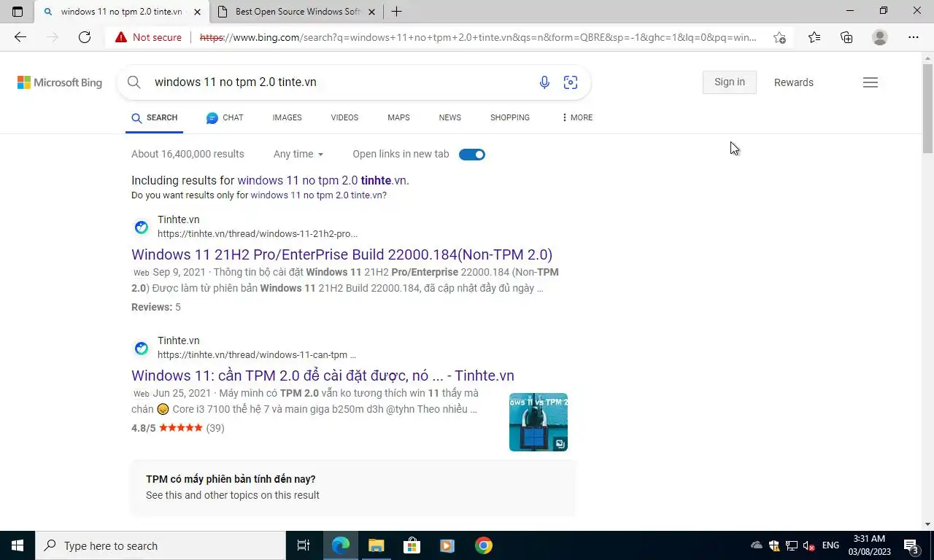This screenshot has height=560, width=934.
Task: Open Edge Settings and more menu
Action: click(x=914, y=37)
